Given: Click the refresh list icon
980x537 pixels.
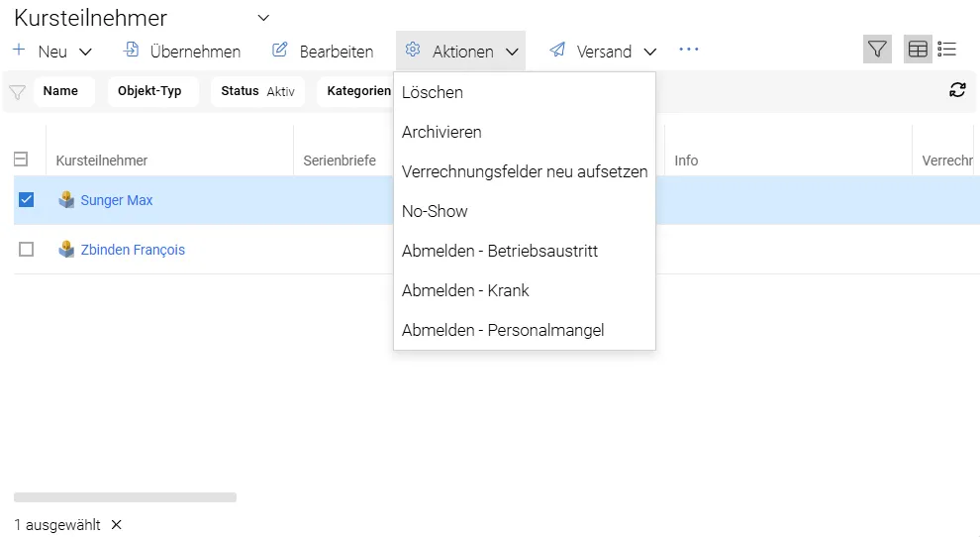Looking at the screenshot, I should (957, 90).
